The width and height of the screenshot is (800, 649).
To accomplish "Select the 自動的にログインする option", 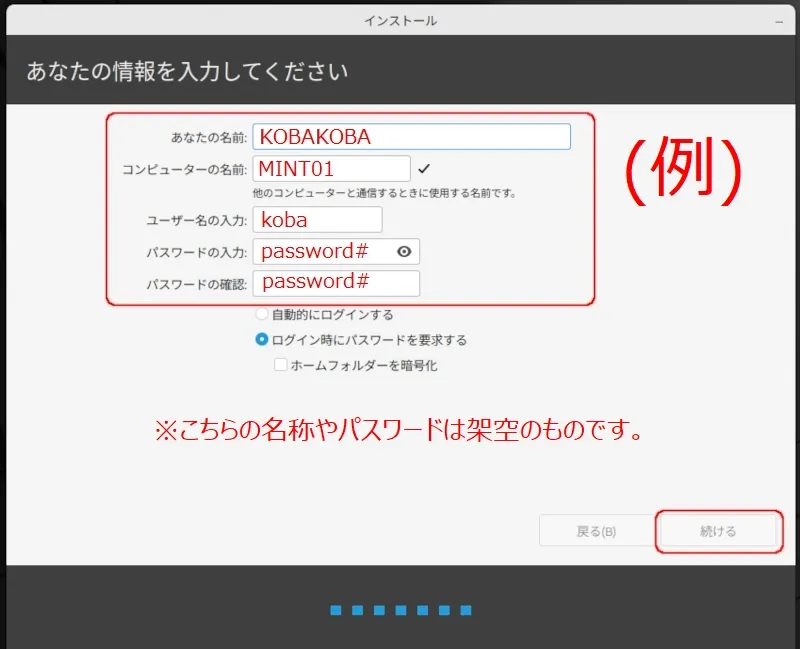I will [262, 314].
